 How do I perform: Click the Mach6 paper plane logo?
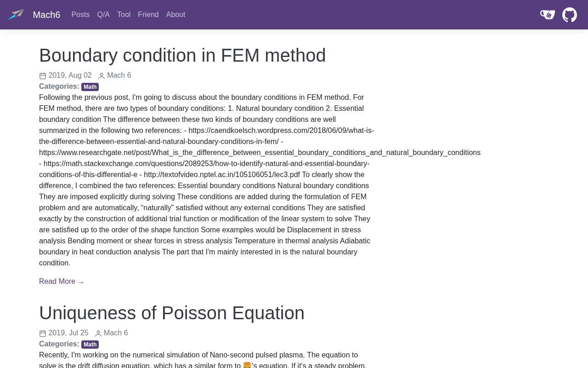click(16, 15)
